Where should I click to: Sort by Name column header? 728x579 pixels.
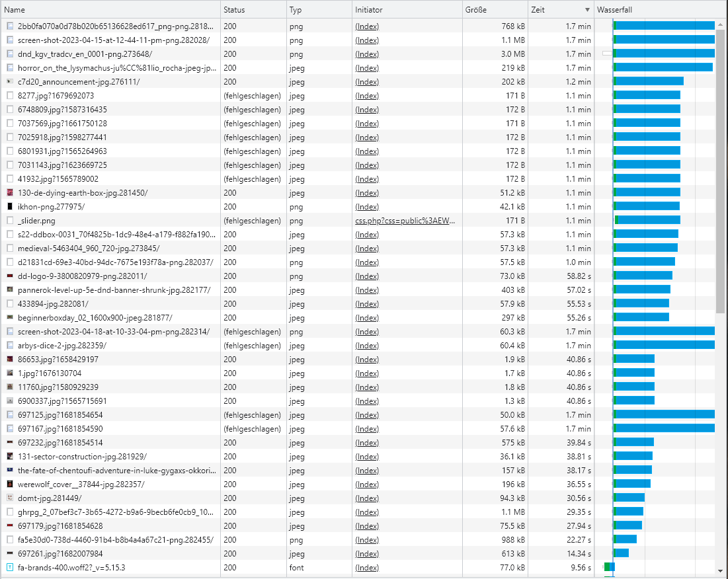(x=110, y=10)
